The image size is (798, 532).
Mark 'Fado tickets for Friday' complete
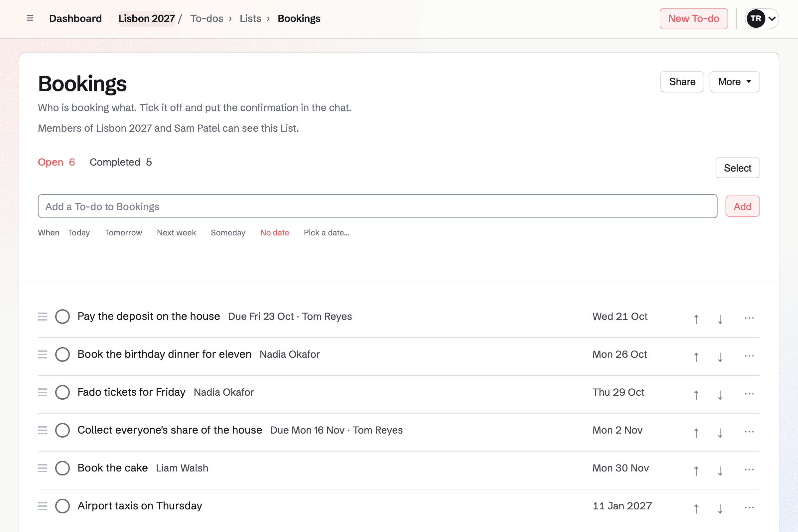[x=63, y=392]
